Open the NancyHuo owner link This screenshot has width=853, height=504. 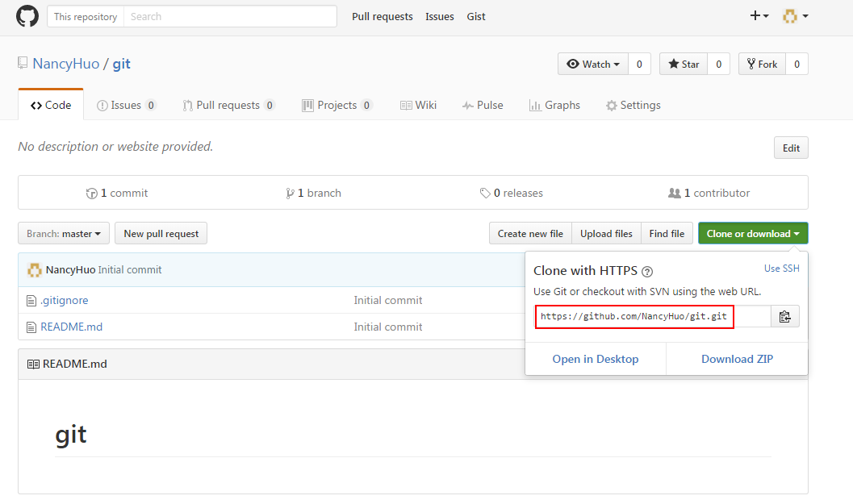(66, 64)
